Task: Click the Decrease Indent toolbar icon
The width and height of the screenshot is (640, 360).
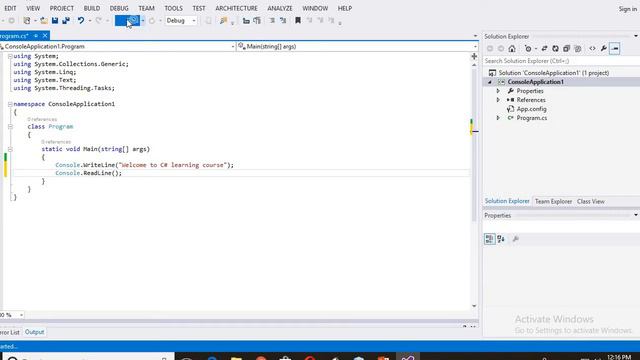Action: tap(246, 20)
